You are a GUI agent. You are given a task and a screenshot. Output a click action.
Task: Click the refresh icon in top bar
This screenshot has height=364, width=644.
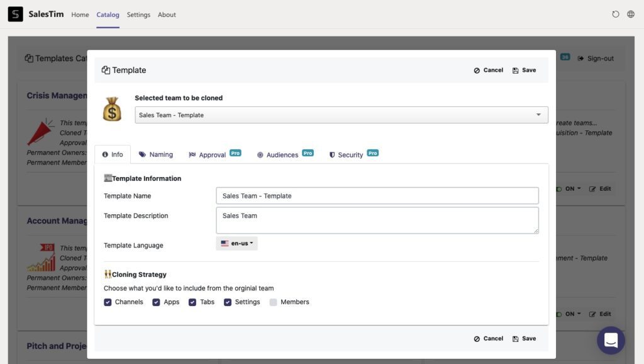(x=615, y=14)
